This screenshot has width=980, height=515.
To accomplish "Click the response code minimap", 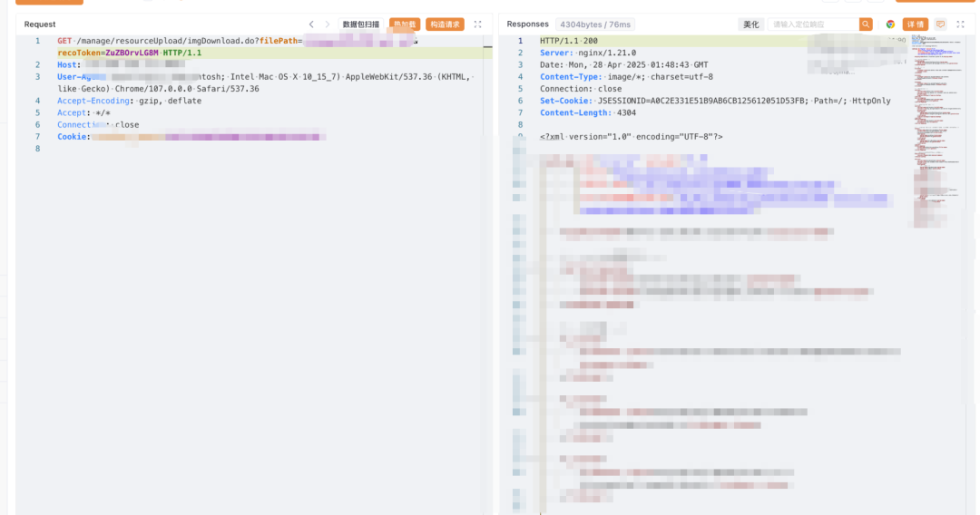I will (x=936, y=131).
